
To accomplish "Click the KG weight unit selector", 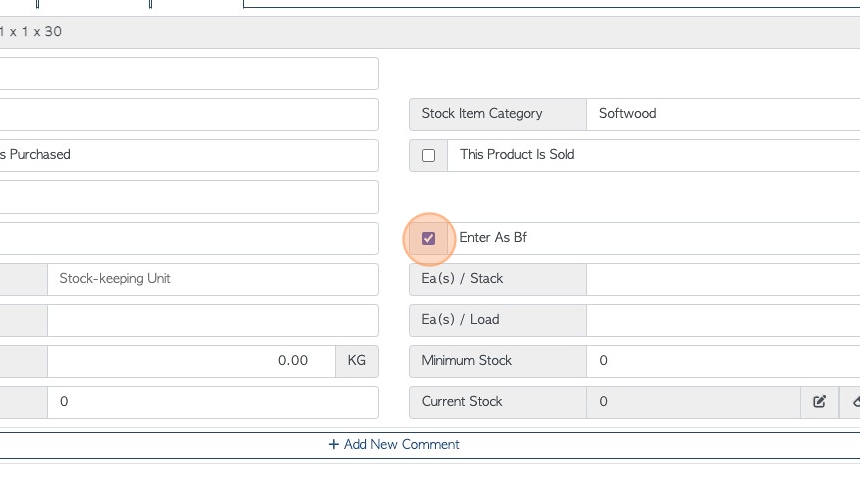I will [x=357, y=361].
